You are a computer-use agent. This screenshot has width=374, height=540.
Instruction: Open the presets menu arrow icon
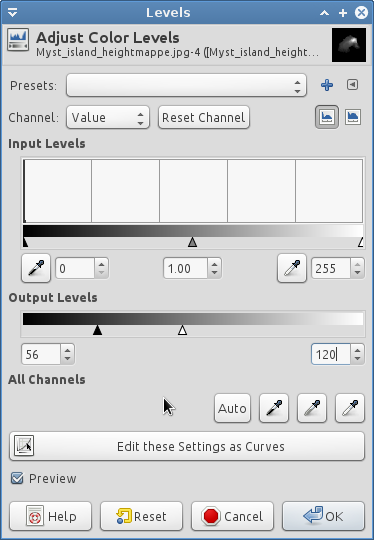(x=352, y=85)
